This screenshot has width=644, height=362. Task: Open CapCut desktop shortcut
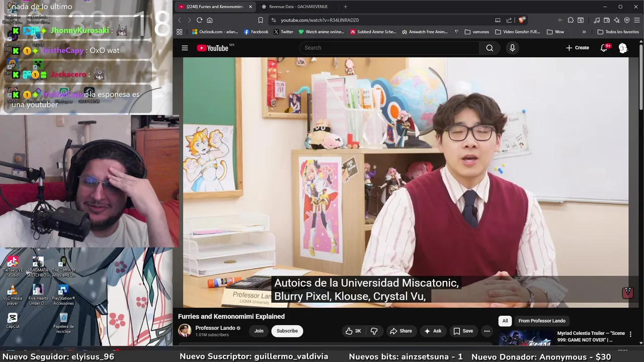click(x=13, y=321)
